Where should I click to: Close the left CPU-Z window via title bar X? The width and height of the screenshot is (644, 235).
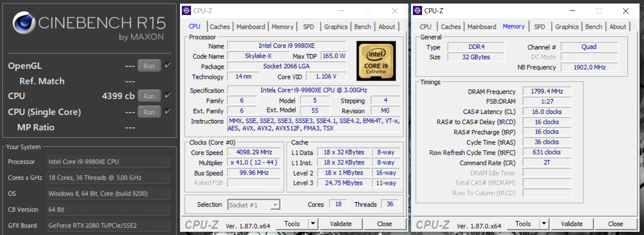(x=394, y=11)
